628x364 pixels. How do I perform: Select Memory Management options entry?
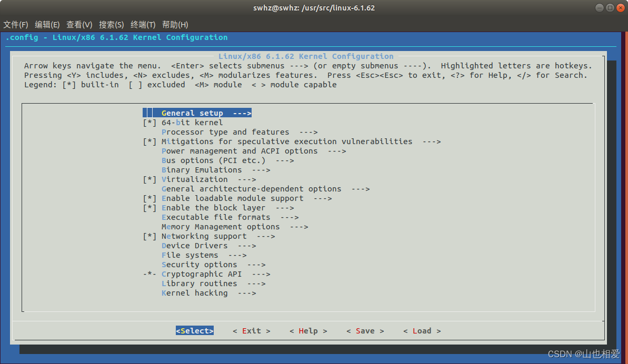coord(235,227)
